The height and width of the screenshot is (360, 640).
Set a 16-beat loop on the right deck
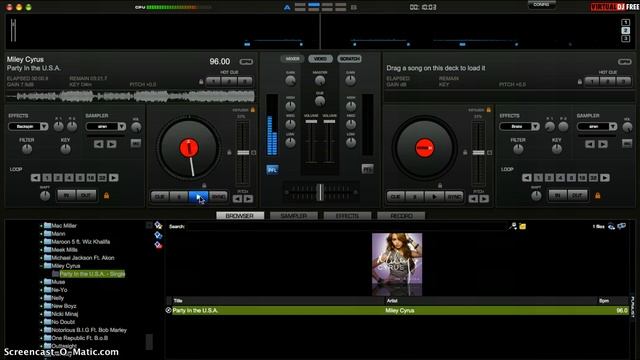coord(582,178)
